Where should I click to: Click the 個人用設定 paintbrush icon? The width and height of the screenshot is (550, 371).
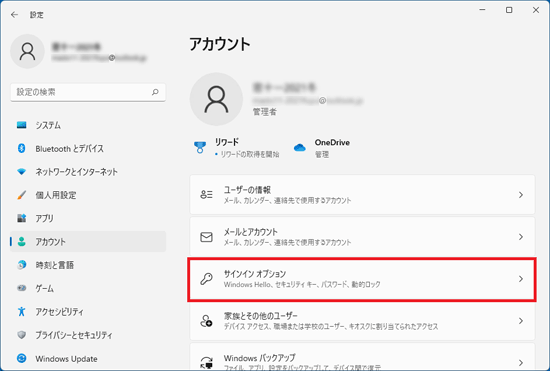(21, 195)
